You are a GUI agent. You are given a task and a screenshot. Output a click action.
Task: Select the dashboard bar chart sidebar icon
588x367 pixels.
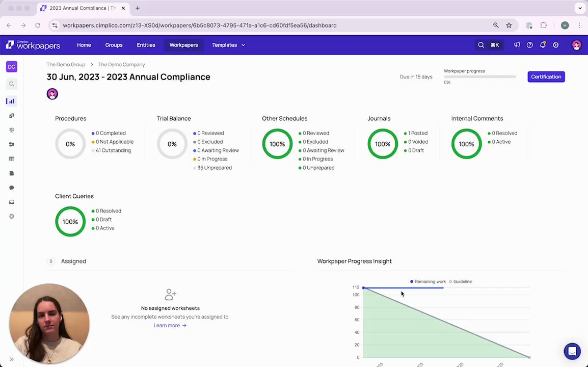coord(11,101)
